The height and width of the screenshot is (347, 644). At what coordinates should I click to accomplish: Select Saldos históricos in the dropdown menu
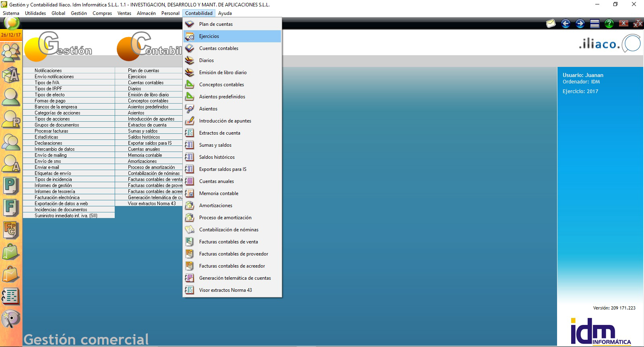(x=232, y=157)
